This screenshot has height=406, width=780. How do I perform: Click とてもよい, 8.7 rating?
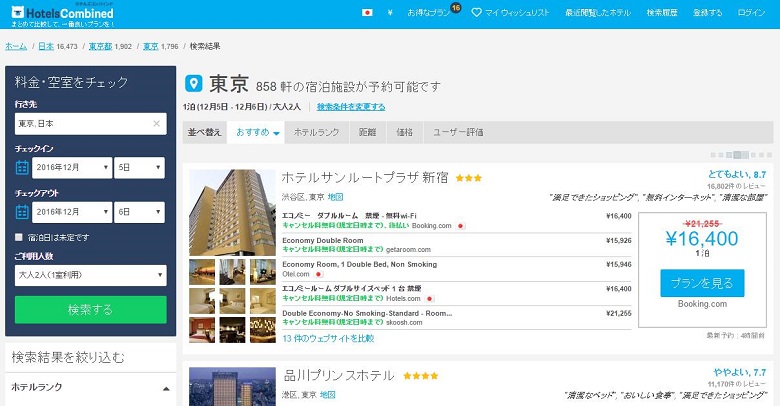pos(737,175)
